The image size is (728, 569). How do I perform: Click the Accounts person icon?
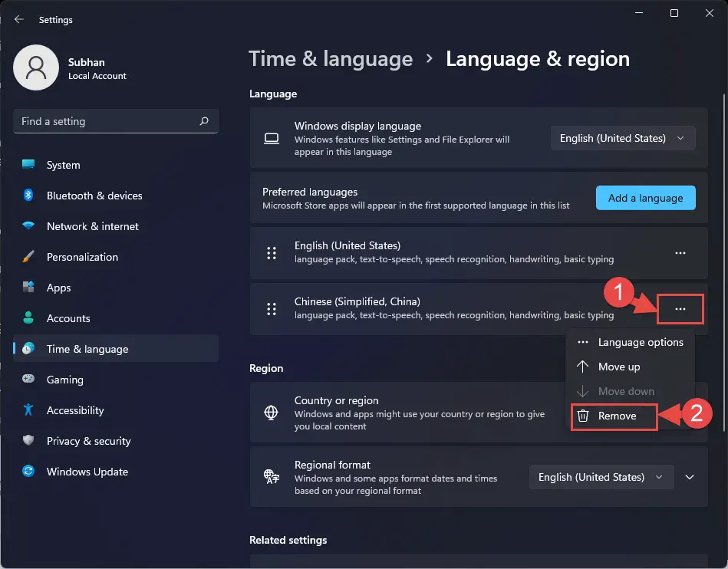click(28, 317)
